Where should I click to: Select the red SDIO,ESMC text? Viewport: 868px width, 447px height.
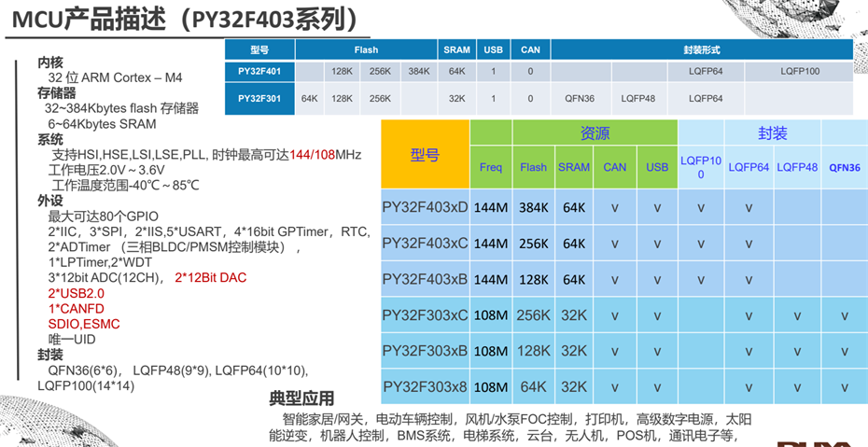pyautogui.click(x=84, y=324)
